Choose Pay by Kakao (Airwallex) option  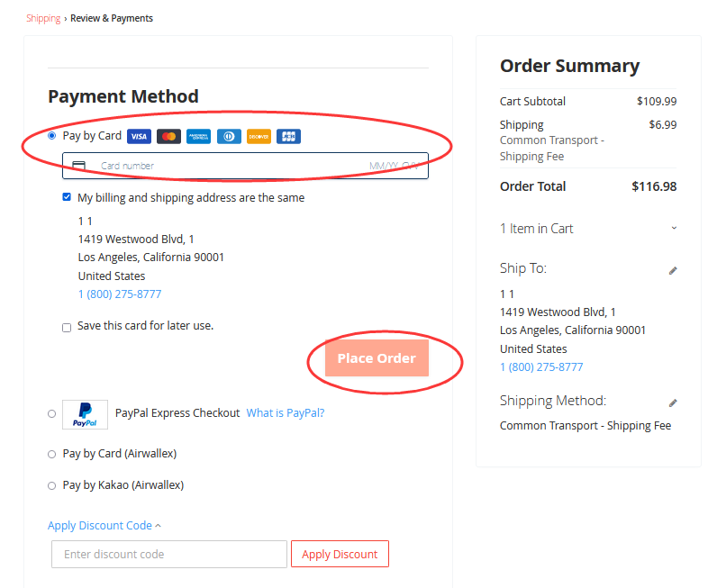pyautogui.click(x=52, y=485)
